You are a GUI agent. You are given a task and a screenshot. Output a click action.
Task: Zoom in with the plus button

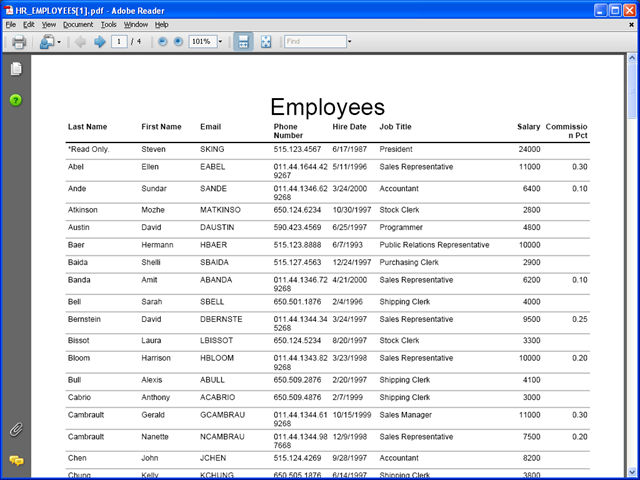[178, 42]
